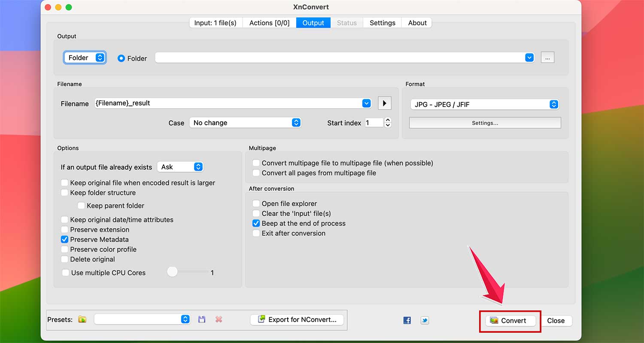Change the Case dropdown from No change
644x343 pixels.
(245, 123)
